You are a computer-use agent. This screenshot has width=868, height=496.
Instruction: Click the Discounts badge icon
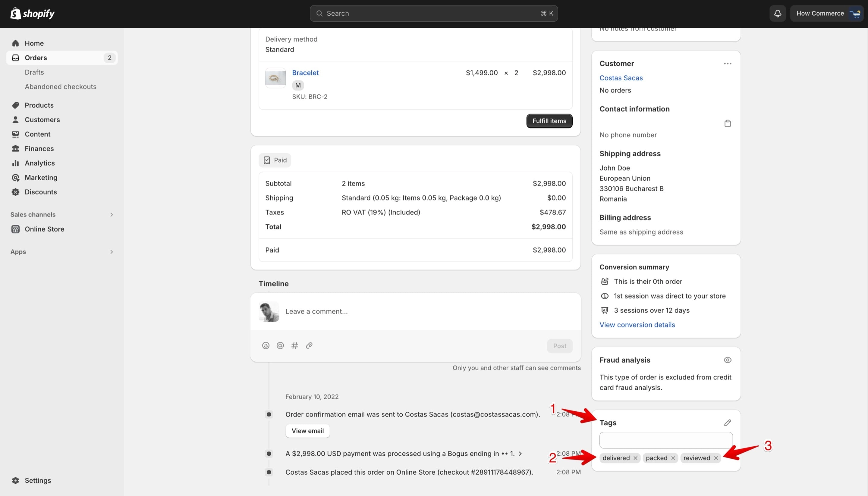15,192
